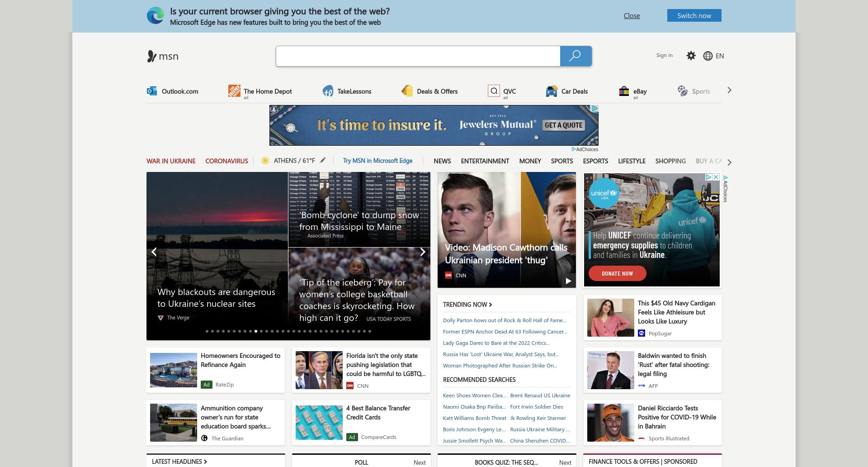Expand more navigation categories chevron

tap(729, 162)
